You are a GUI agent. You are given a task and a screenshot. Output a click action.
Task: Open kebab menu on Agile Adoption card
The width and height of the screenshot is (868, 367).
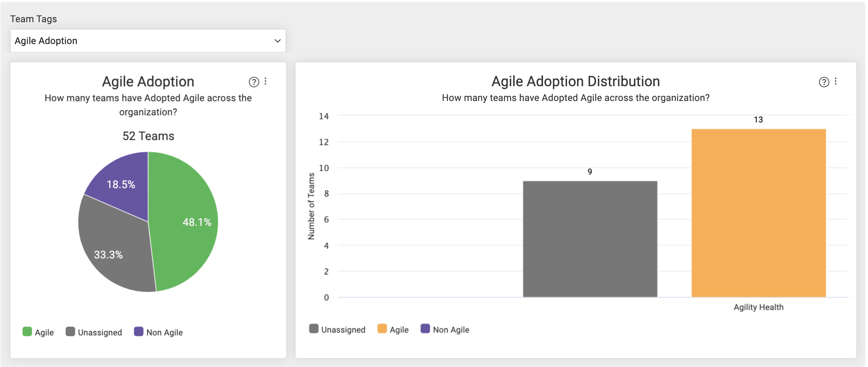pos(265,81)
